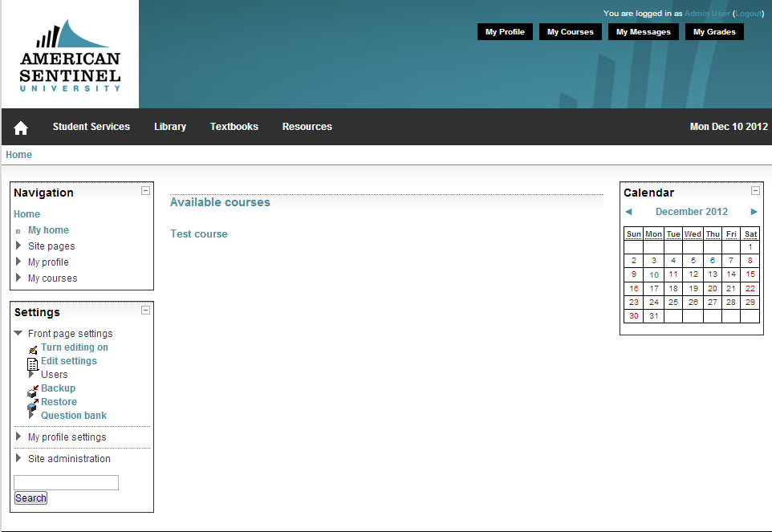Image resolution: width=772 pixels, height=532 pixels.
Task: Go to previous month in Calendar
Action: [628, 212]
